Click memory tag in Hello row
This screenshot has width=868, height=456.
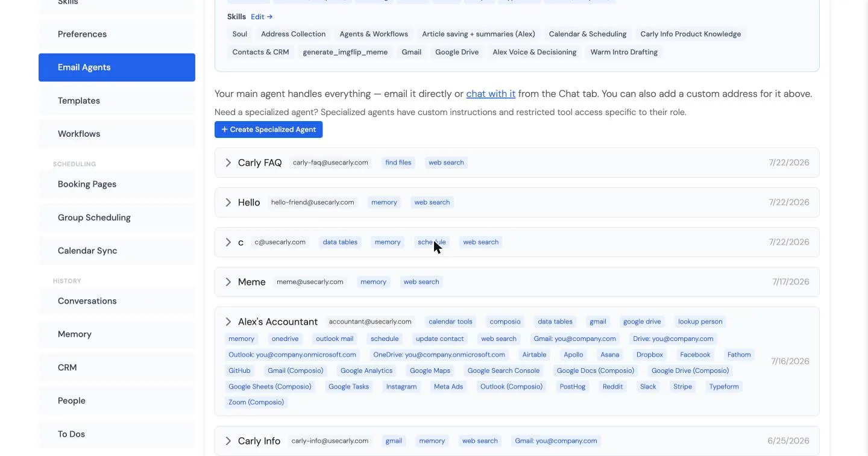[384, 202]
